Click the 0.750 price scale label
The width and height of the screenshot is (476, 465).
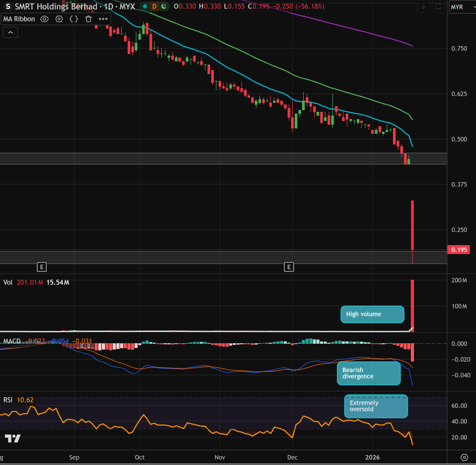459,48
